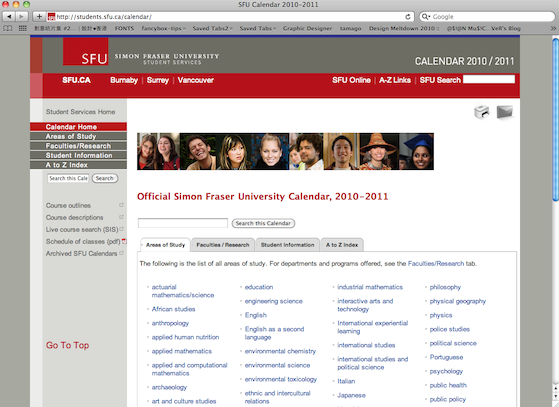Open industrial mathematics link
Screen dimensions: 559x407
tap(370, 287)
